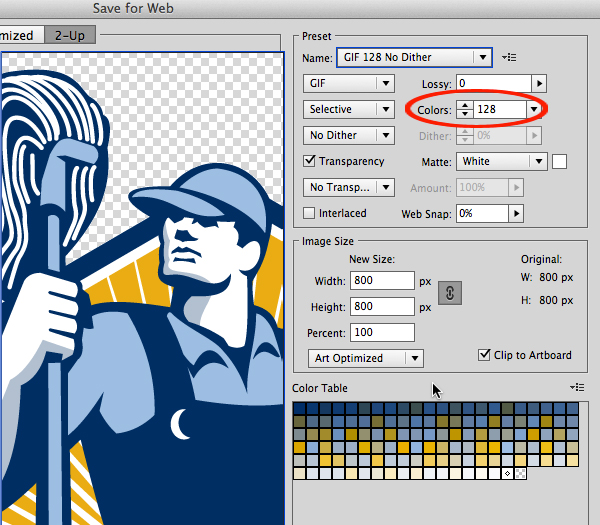Switch to the 2-Up tab
This screenshot has height=525, width=600.
tap(70, 35)
